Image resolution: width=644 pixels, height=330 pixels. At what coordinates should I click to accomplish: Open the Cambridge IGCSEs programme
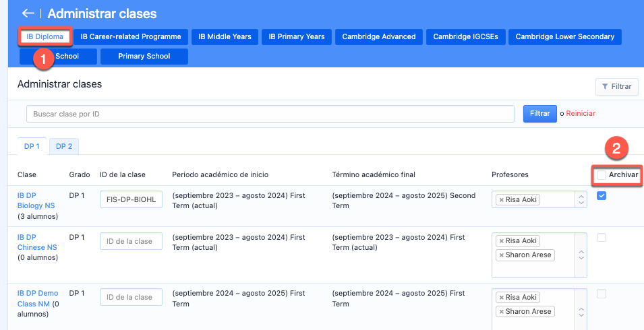(x=465, y=36)
